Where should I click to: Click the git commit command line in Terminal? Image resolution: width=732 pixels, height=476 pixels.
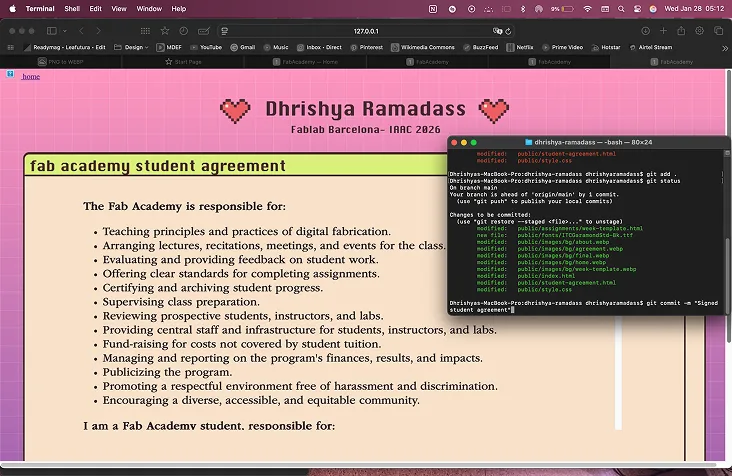click(584, 306)
